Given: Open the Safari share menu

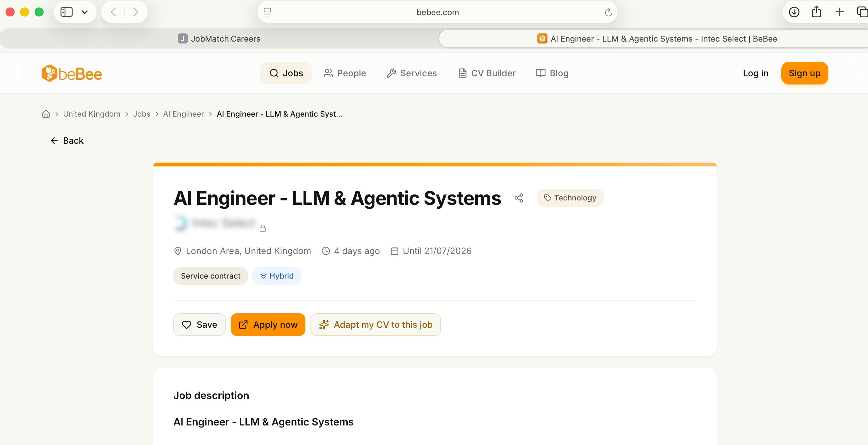Looking at the screenshot, I should pos(816,12).
